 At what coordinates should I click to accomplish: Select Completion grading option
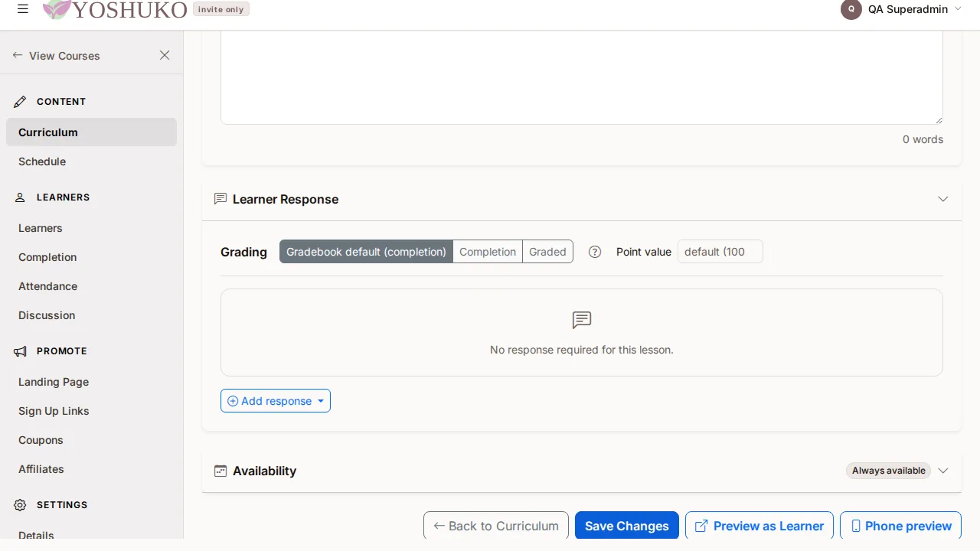pos(488,252)
